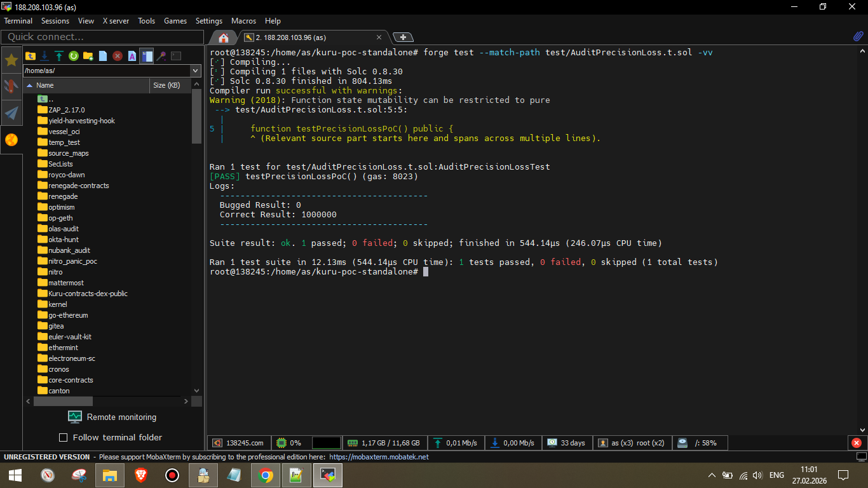This screenshot has height=488, width=868.
Task: Open the View menu
Action: [86, 21]
